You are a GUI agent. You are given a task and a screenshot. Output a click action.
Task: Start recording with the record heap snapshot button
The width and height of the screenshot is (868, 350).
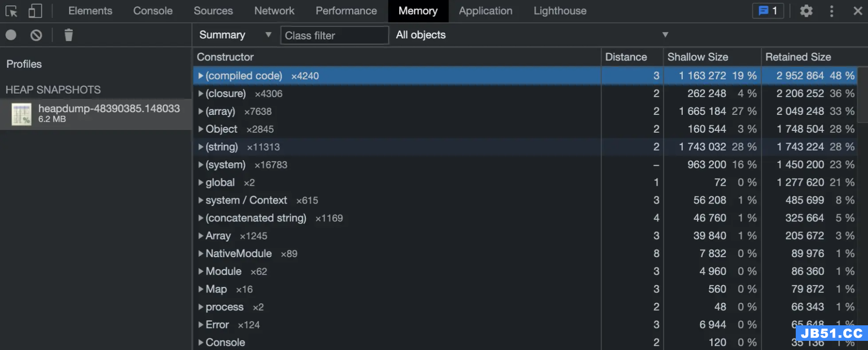point(11,35)
